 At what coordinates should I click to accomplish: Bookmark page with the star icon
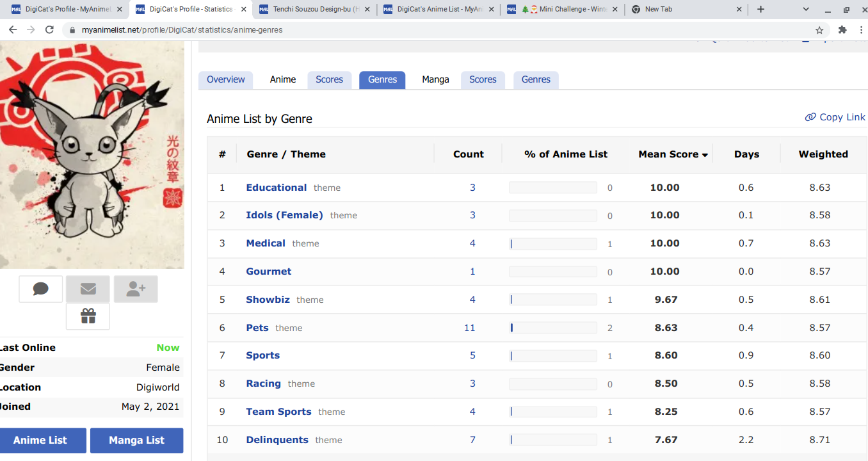(819, 30)
